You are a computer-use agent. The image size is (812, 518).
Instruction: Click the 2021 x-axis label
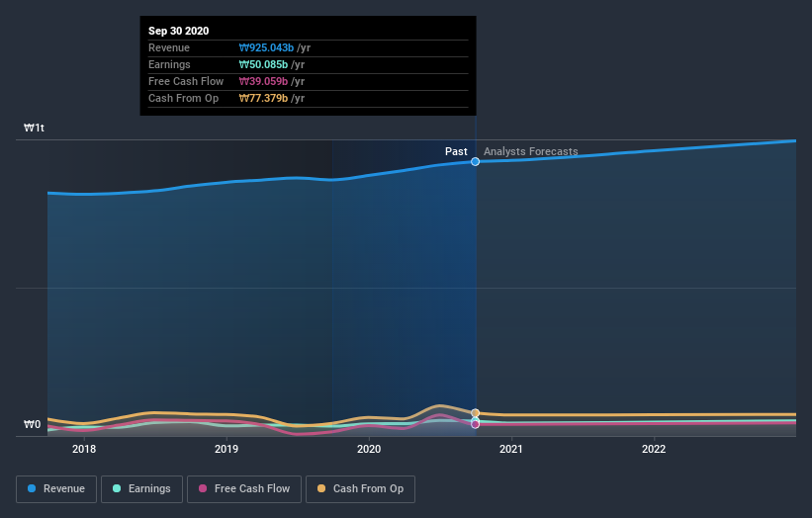click(511, 449)
